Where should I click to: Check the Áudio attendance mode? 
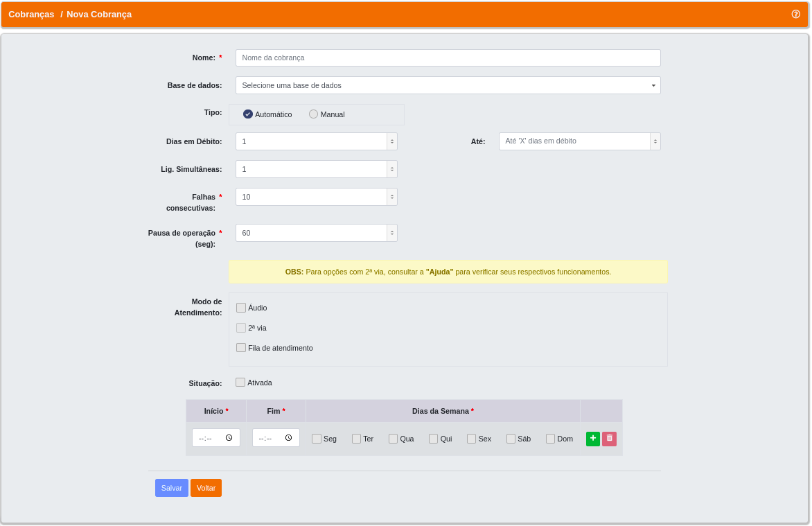[241, 308]
